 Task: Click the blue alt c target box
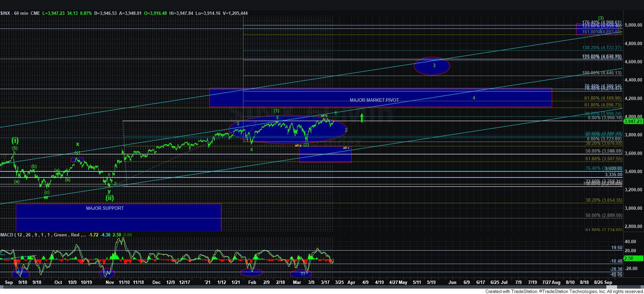pos(325,155)
